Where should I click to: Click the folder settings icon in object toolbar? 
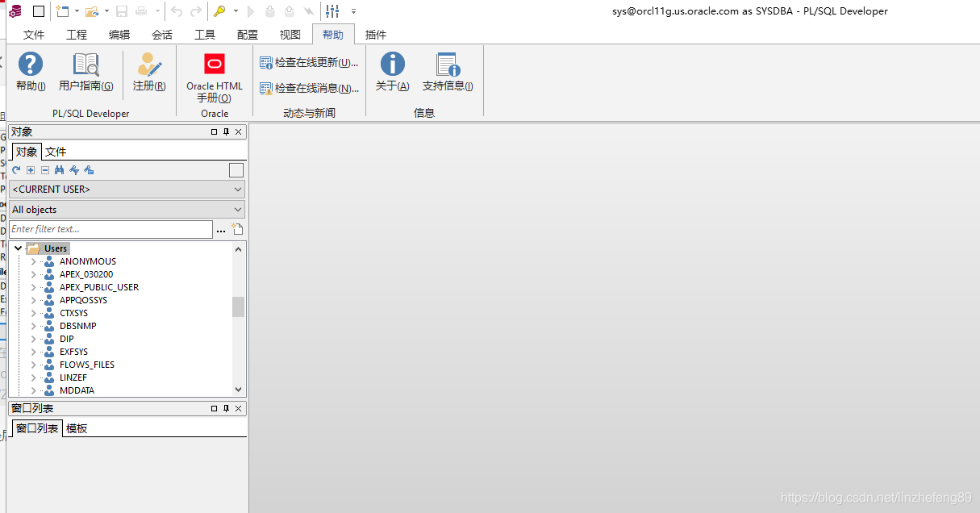89,170
